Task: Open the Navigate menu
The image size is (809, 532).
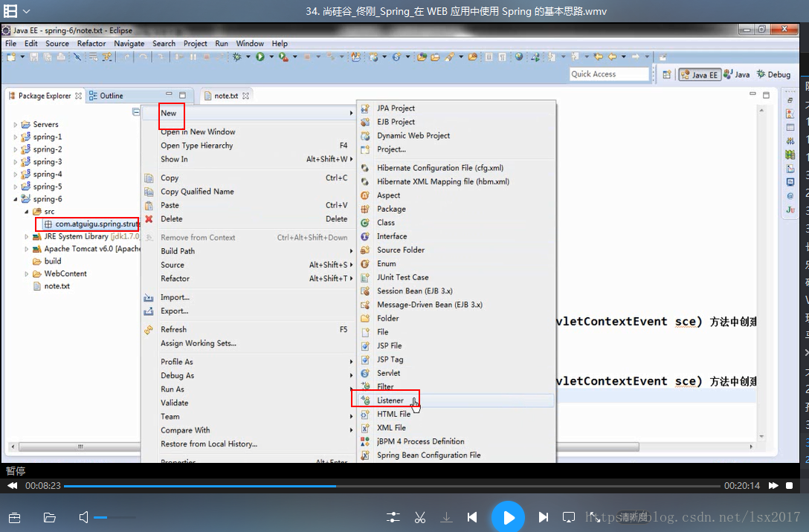Action: pyautogui.click(x=129, y=44)
